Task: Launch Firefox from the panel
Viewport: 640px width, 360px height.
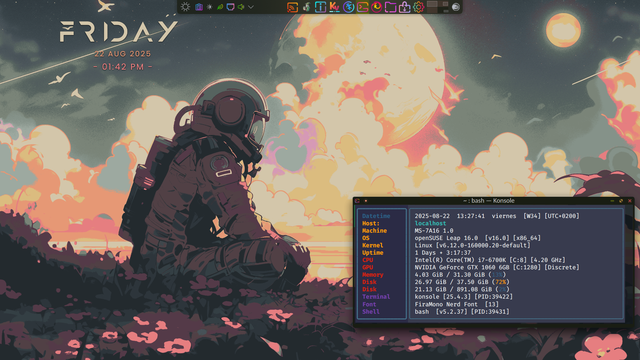Action: tap(376, 7)
